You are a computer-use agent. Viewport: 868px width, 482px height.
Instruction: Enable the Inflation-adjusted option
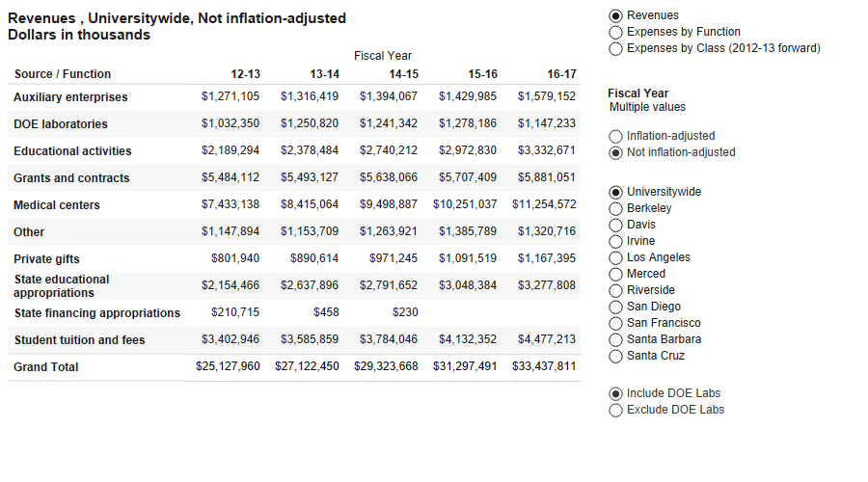[x=615, y=137]
